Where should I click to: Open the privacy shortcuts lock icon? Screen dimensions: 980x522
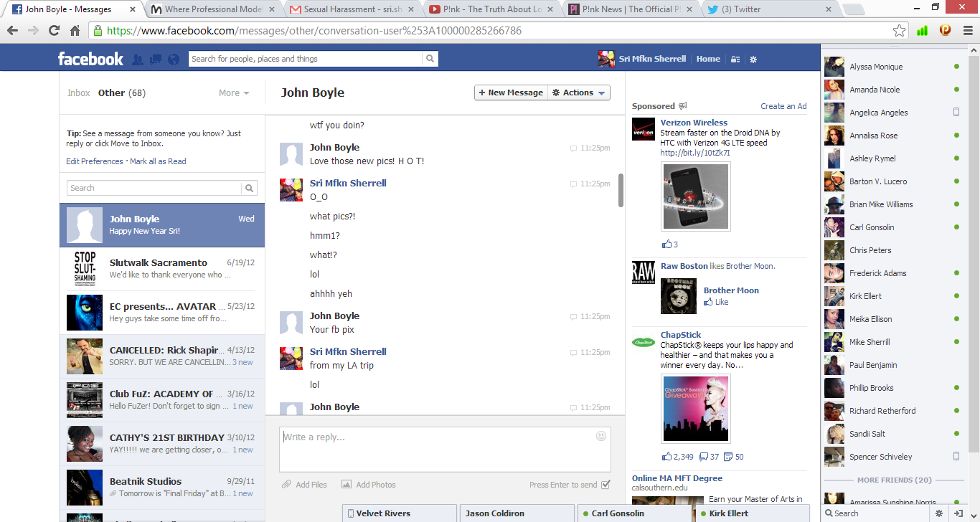click(735, 60)
